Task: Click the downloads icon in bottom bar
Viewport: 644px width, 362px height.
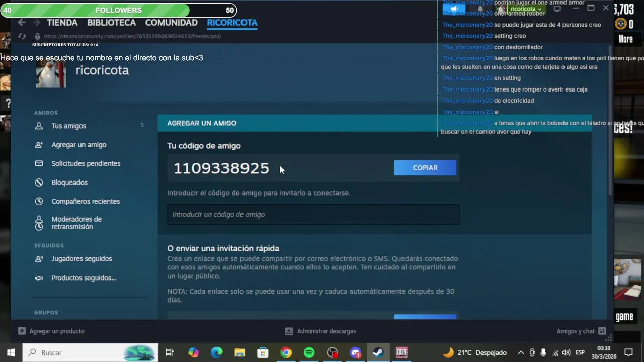Action: tap(289, 331)
